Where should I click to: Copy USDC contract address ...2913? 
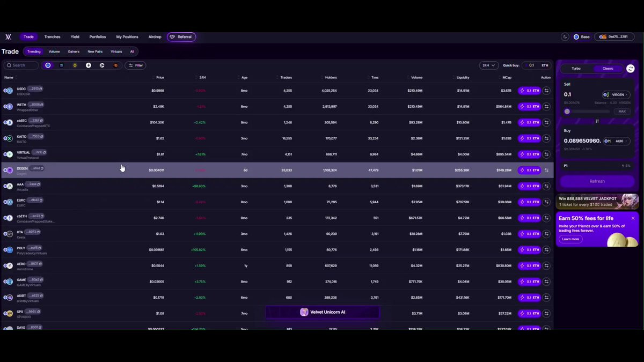pyautogui.click(x=41, y=88)
